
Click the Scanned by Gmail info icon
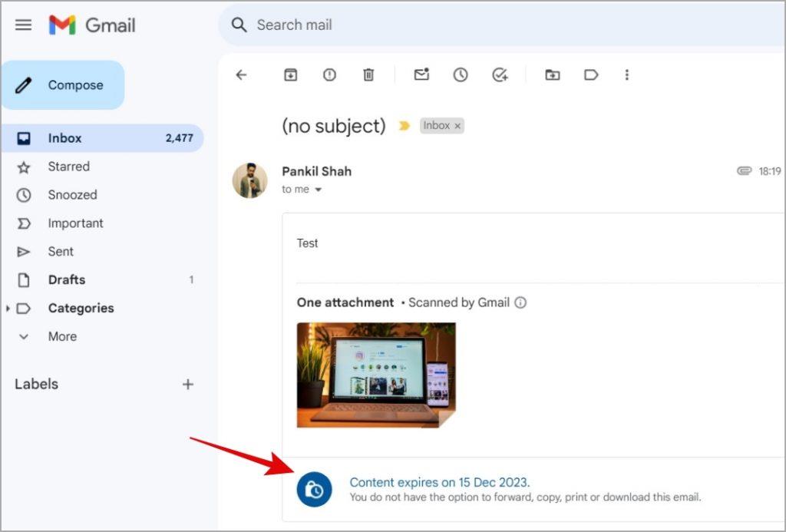[x=520, y=302]
